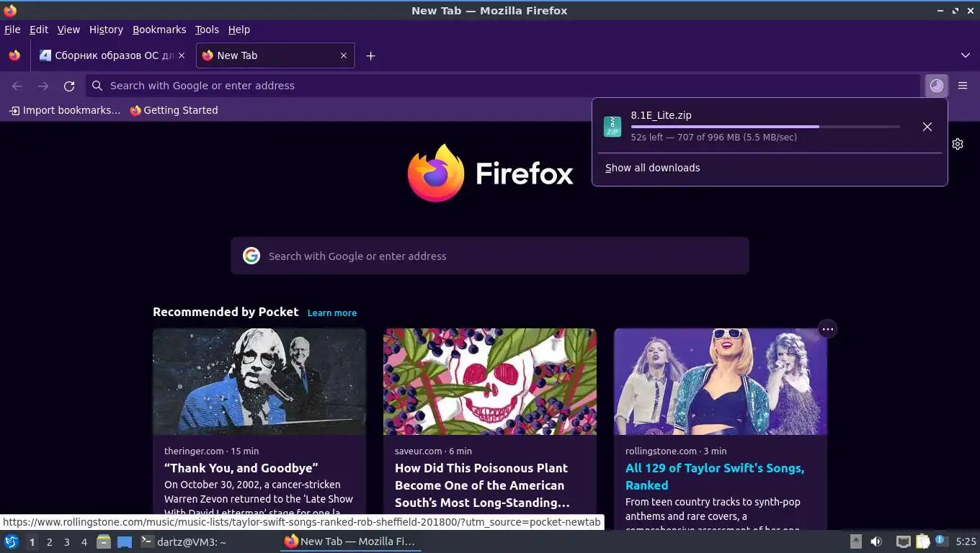Screen dimensions: 980x553
Task: Go back with the back arrow
Action: point(17,86)
